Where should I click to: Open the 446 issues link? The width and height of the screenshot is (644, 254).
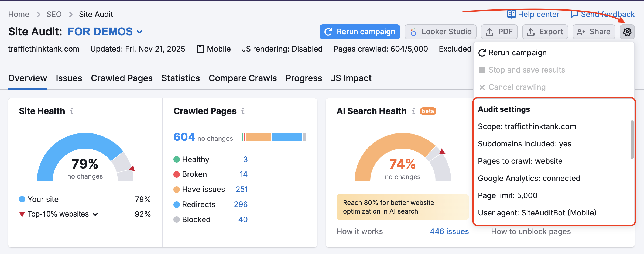coord(449,231)
